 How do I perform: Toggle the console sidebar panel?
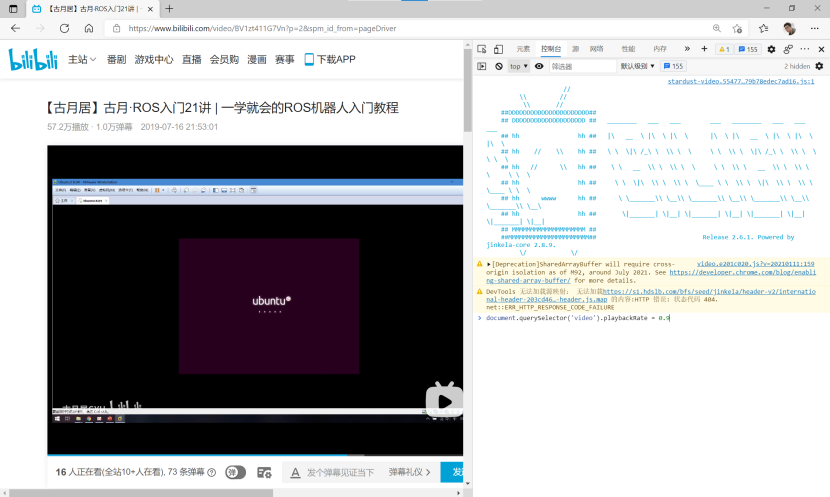pyautogui.click(x=482, y=66)
